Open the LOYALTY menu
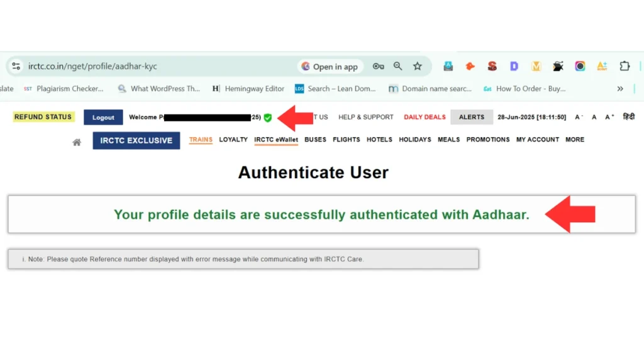 pos(233,140)
